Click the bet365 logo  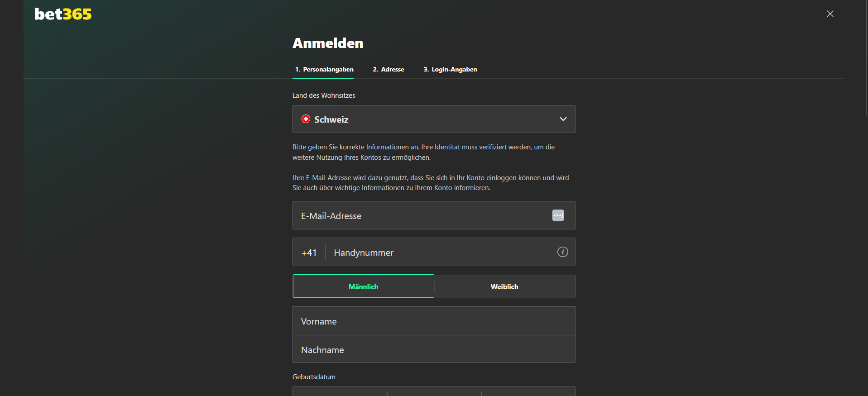63,14
